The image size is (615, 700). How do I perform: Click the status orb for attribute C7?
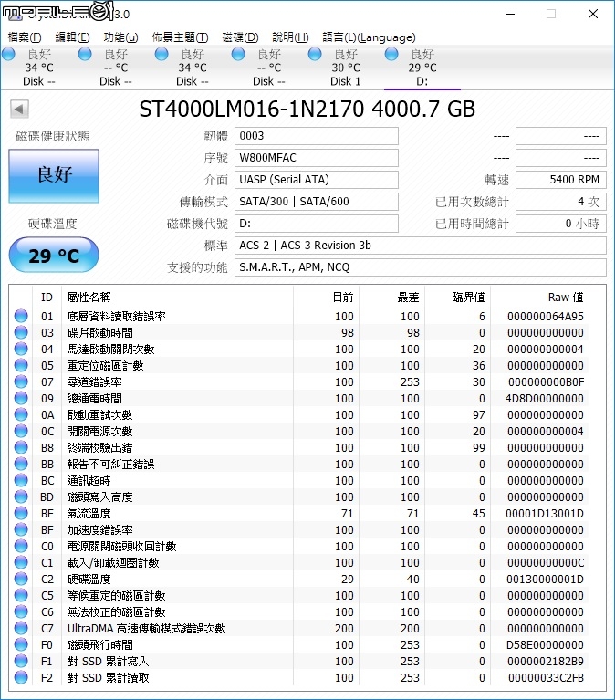click(21, 628)
